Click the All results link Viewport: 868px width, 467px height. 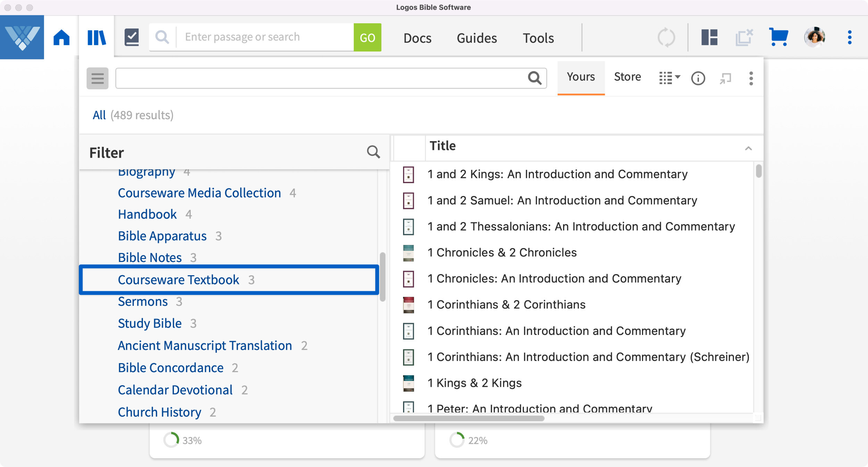coord(99,115)
